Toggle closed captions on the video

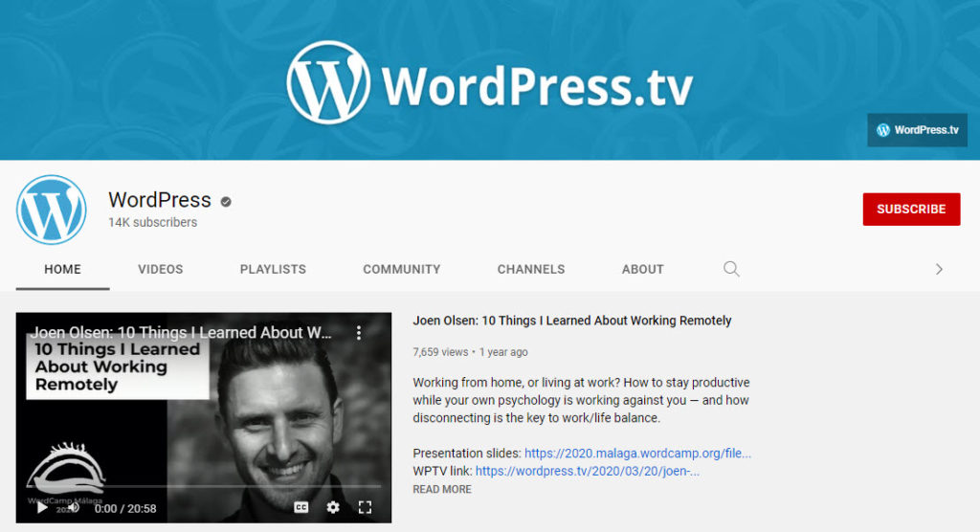[301, 507]
